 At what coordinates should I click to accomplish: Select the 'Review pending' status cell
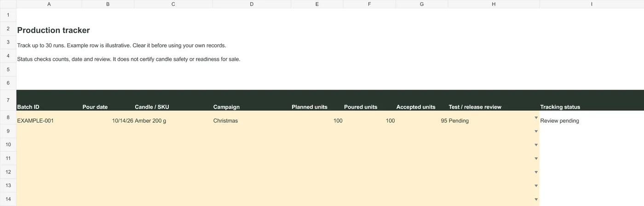[x=592, y=118]
